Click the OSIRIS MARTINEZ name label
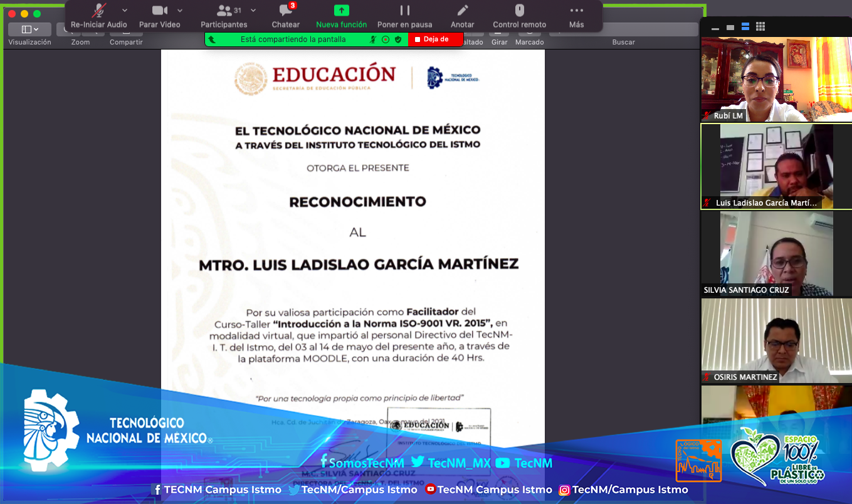 tap(745, 377)
